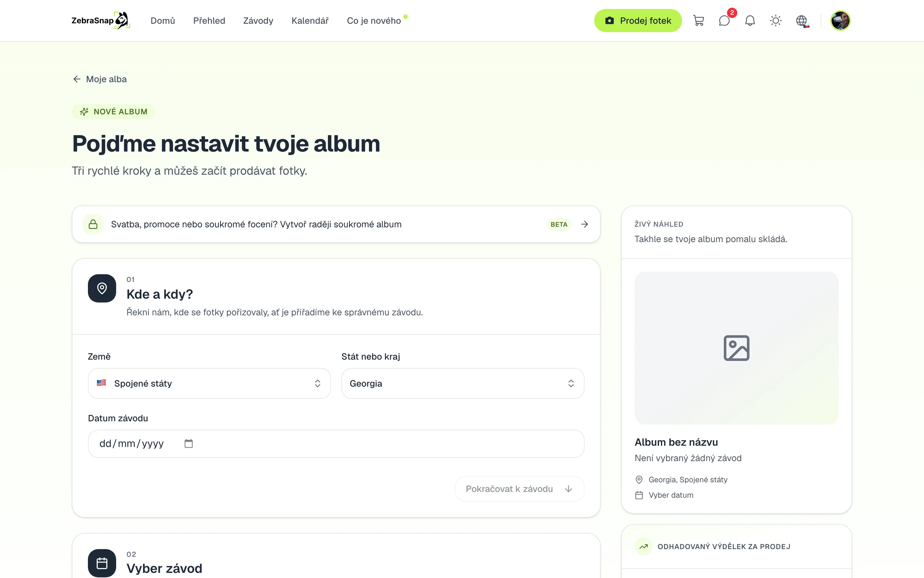The width and height of the screenshot is (924, 578).
Task: Click the 'Kde a kdy?' heading
Action: [x=159, y=294]
